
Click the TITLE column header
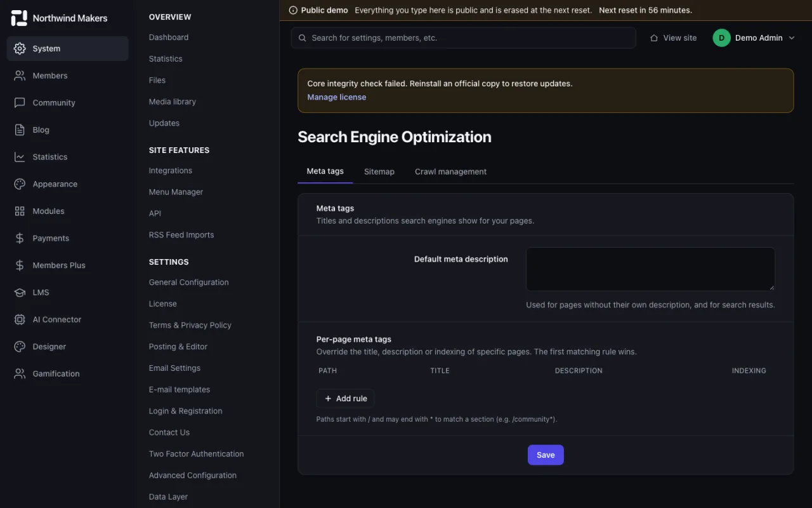tap(440, 371)
